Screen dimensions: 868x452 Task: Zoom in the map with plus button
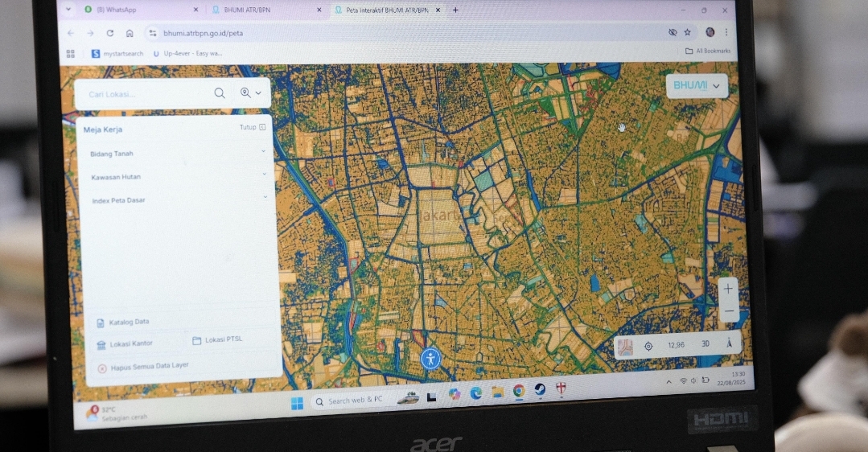728,289
